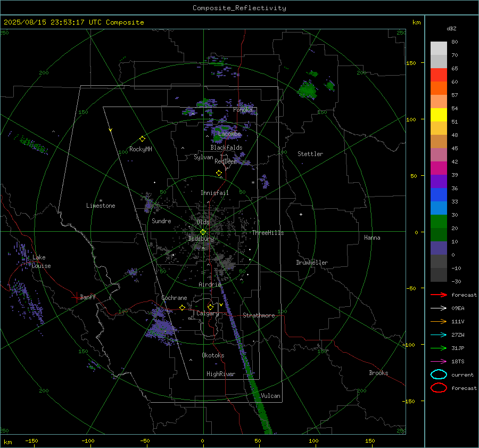Viewport: 479px width, 448px height.
Task: Click the 57 value in dBZ scale
Action: click(455, 95)
